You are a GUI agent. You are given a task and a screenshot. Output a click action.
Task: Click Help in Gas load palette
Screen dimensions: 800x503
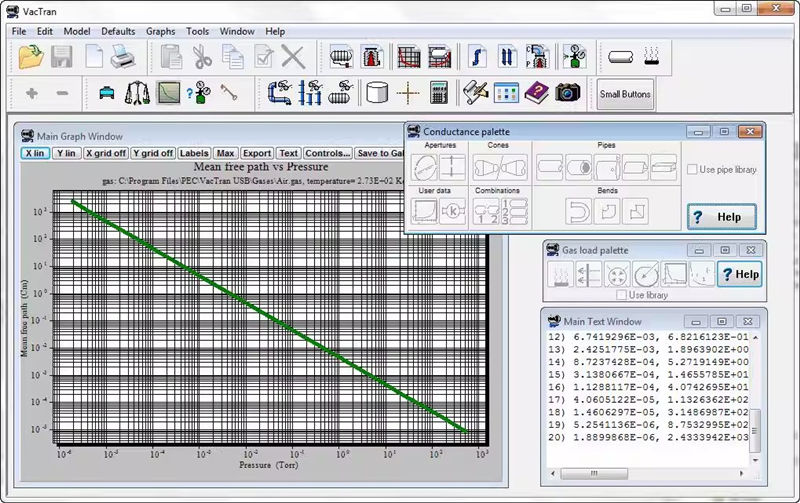tap(740, 274)
